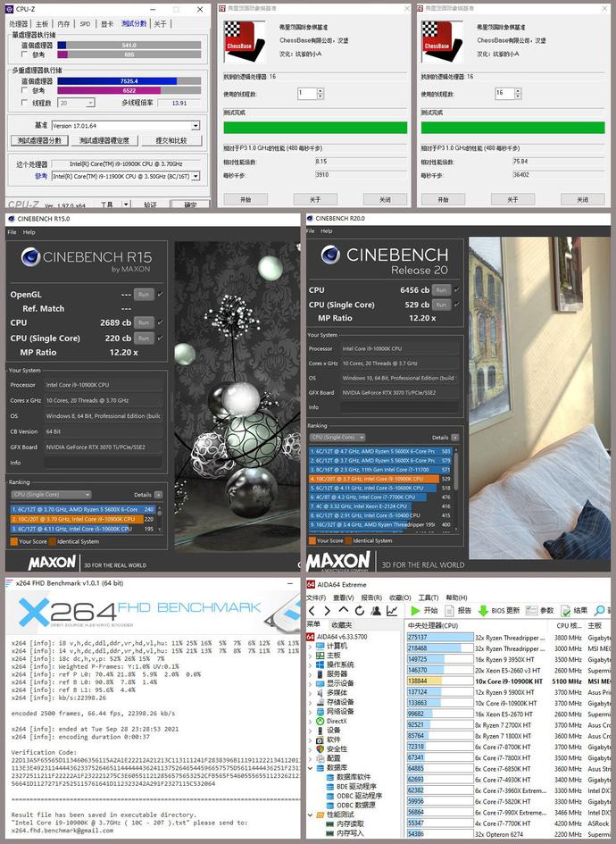Open AIDA64 graph chart icon

[392, 610]
